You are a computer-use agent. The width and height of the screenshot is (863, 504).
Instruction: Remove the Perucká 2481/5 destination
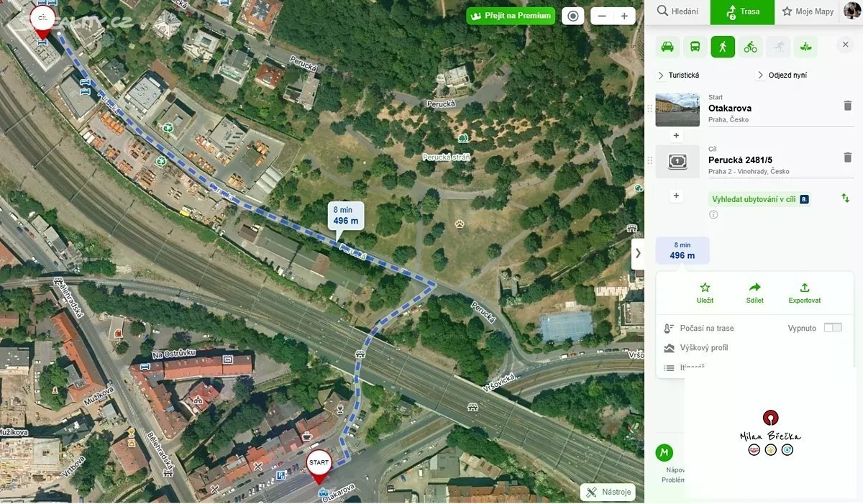(x=847, y=157)
